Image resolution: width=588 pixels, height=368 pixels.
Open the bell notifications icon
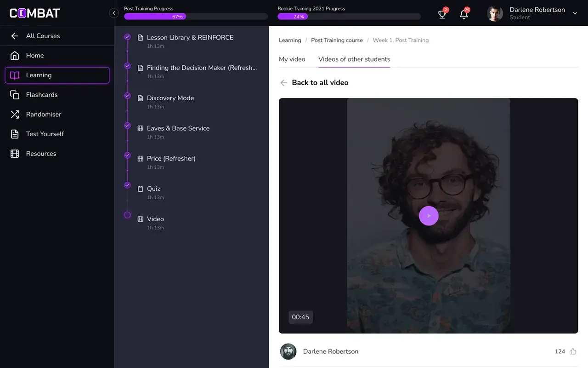pyautogui.click(x=464, y=14)
